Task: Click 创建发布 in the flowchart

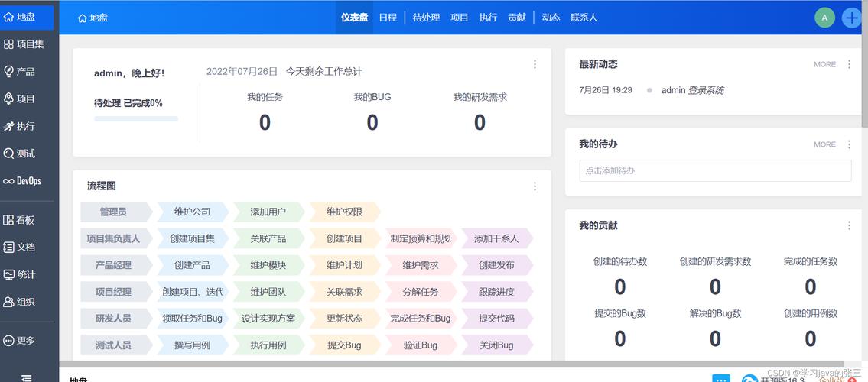Action: tap(496, 265)
